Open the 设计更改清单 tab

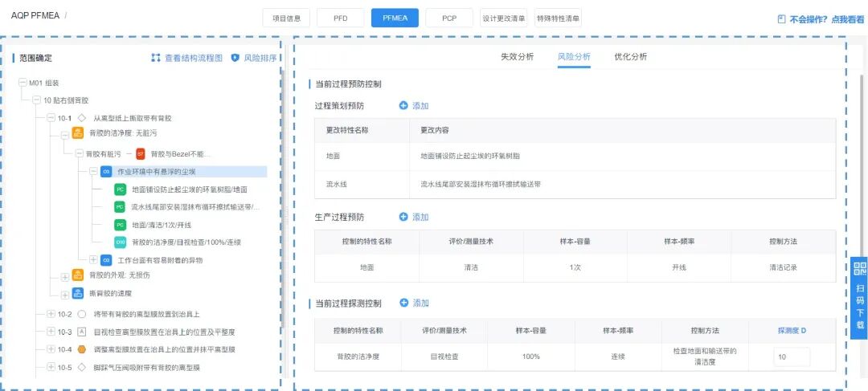tap(503, 18)
